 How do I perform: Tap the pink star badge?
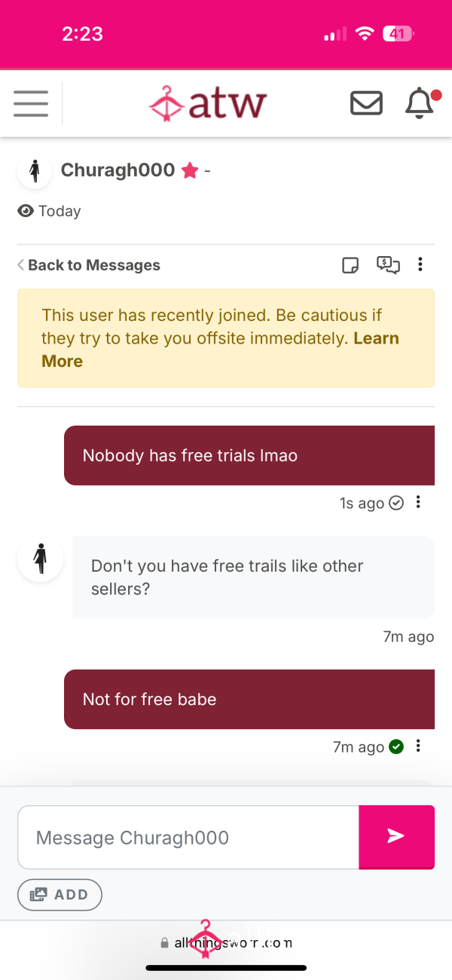(x=190, y=171)
